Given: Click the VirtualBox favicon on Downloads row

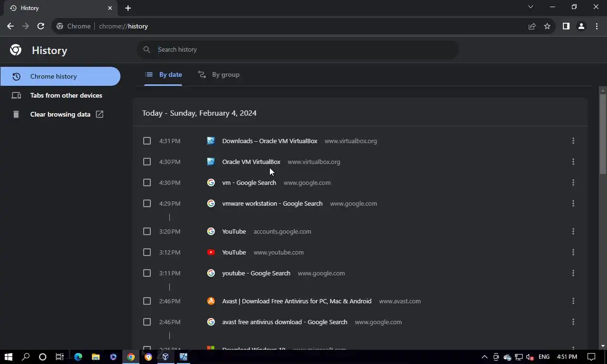Looking at the screenshot, I should [211, 141].
